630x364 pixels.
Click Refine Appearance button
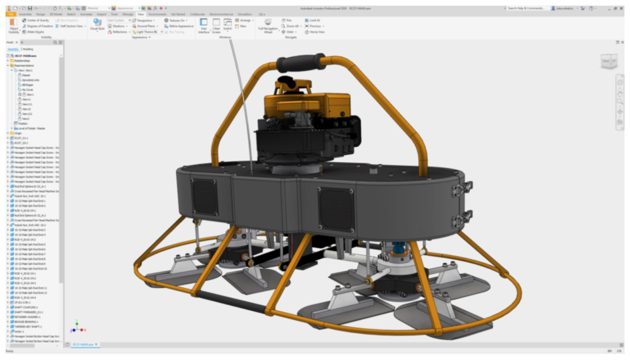(x=180, y=26)
